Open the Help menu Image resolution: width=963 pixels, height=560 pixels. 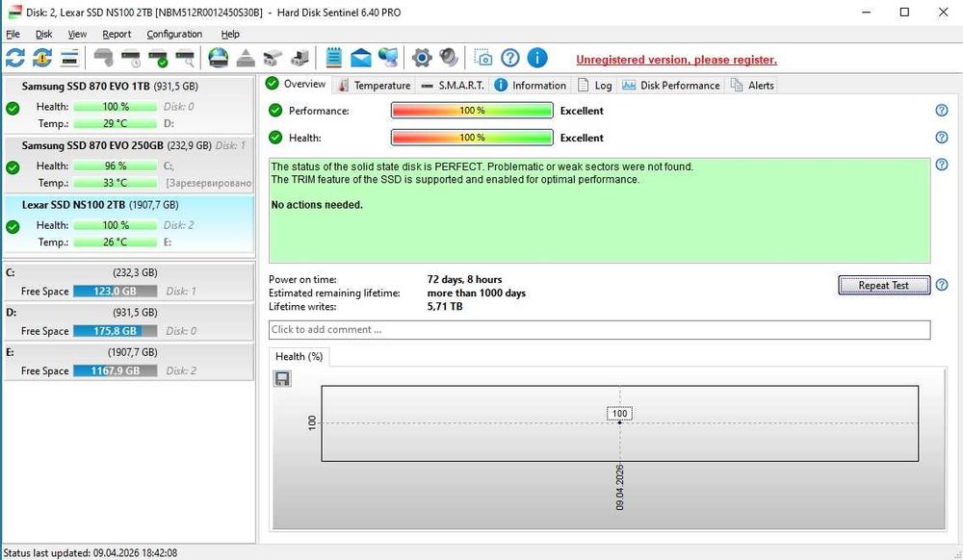coord(230,35)
